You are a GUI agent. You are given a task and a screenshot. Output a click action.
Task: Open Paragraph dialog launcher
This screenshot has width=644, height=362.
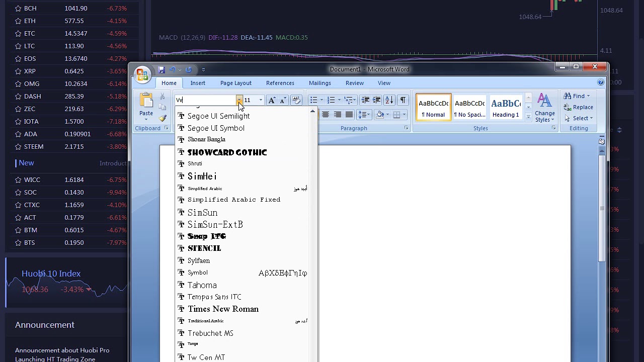click(x=406, y=128)
